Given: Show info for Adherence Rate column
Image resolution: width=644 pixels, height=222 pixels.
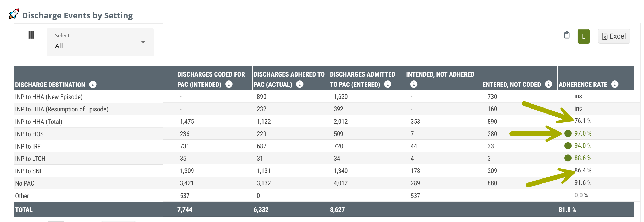Looking at the screenshot, I should (x=615, y=84).
